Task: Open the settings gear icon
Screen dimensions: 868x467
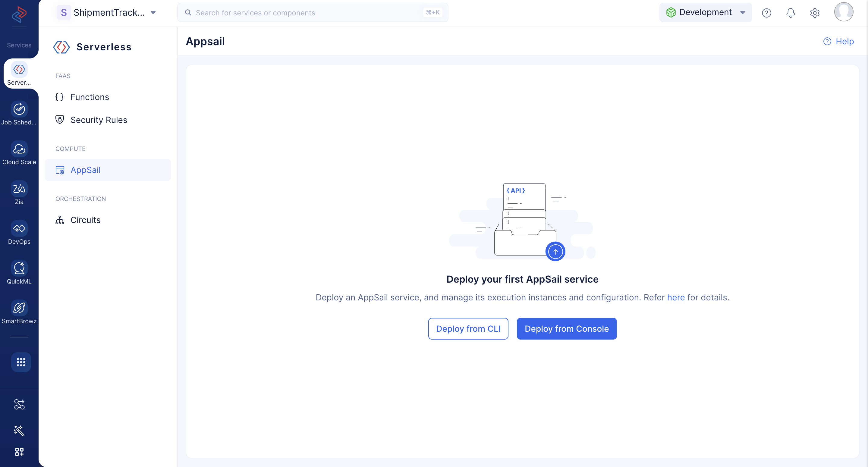Action: click(x=814, y=13)
